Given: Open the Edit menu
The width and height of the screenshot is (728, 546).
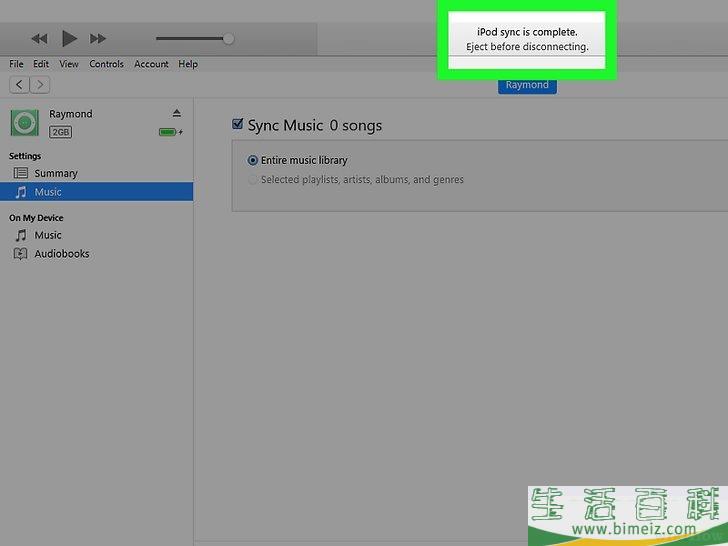Looking at the screenshot, I should [x=41, y=64].
